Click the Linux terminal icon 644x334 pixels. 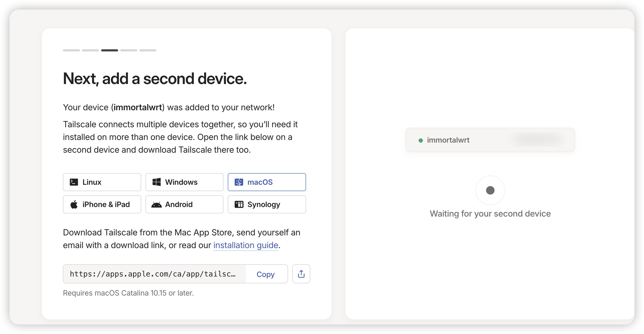point(74,182)
